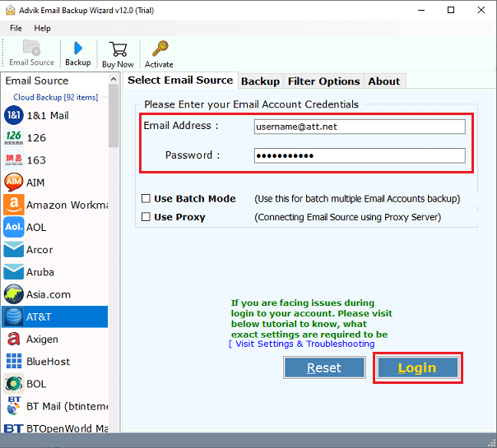Collapse the Email Source panel arrow
Viewport: 497px width, 448px height.
114,80
